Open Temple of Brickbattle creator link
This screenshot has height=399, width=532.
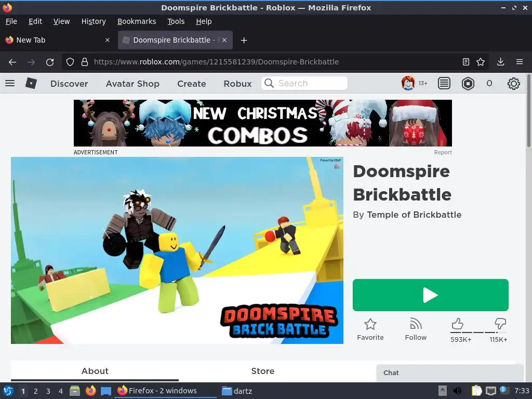[x=414, y=215]
